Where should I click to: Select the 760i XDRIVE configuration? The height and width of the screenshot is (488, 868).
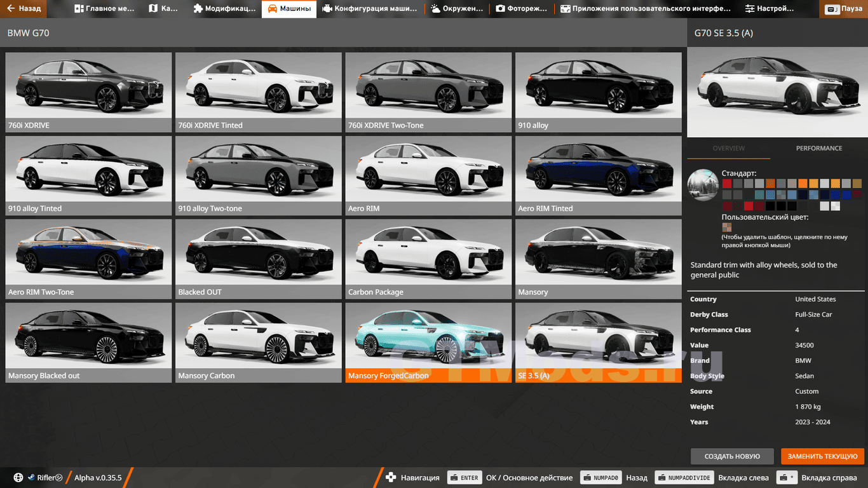click(x=88, y=91)
